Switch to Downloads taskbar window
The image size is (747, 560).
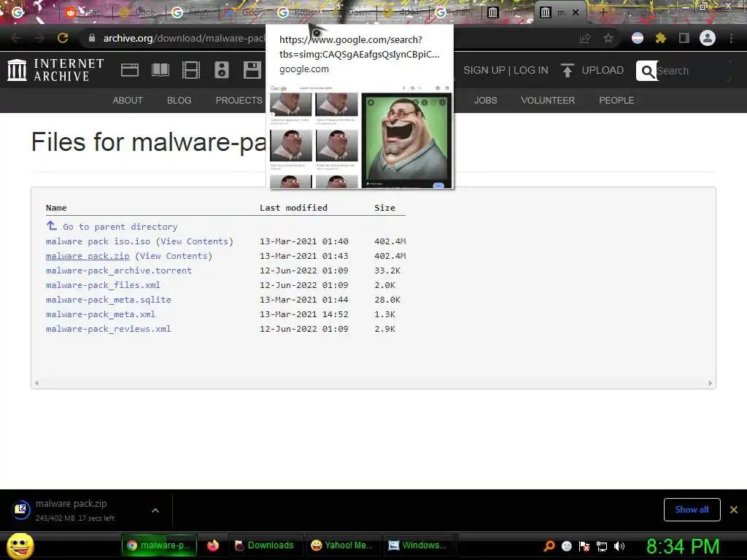[x=265, y=545]
